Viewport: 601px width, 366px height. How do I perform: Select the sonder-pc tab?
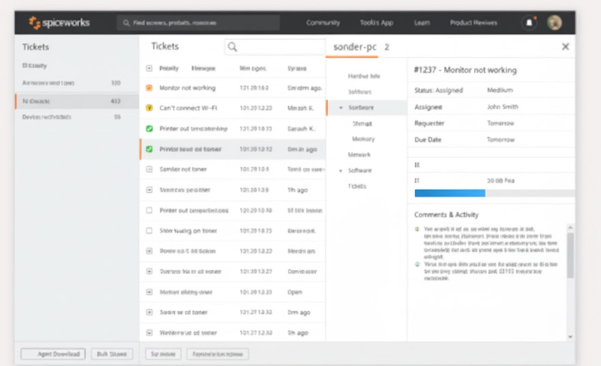tap(355, 47)
